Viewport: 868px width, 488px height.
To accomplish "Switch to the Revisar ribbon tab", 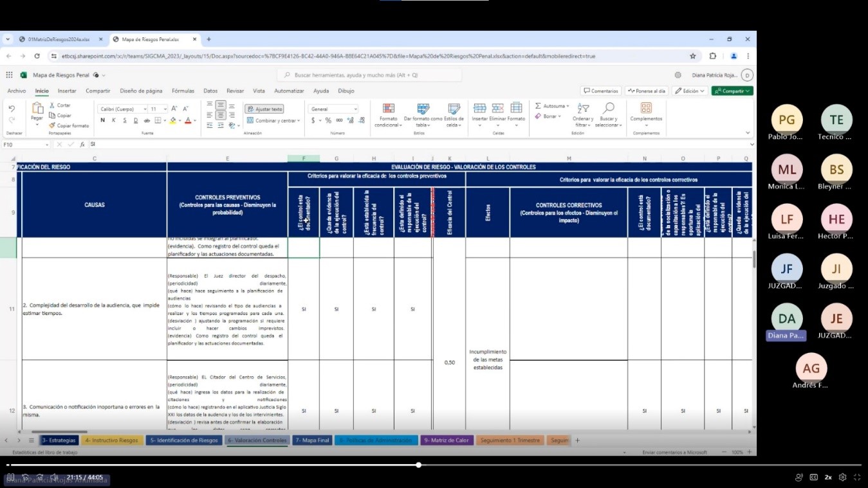I will tap(235, 91).
